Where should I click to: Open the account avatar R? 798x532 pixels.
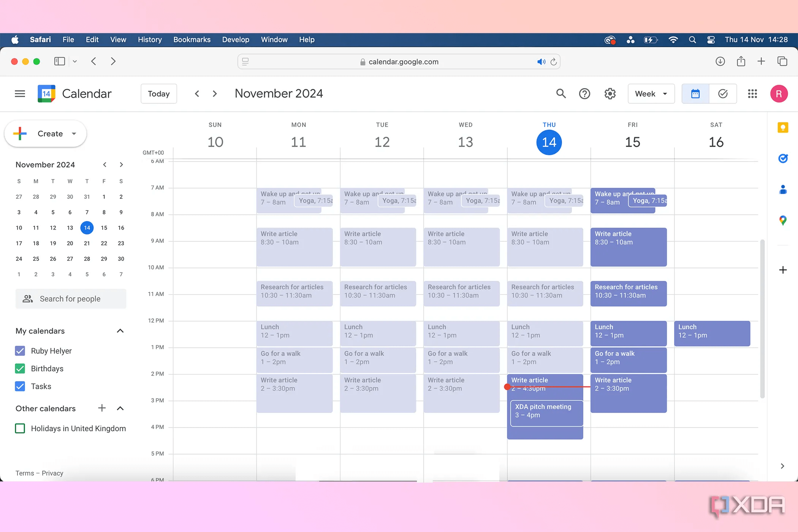tap(779, 93)
